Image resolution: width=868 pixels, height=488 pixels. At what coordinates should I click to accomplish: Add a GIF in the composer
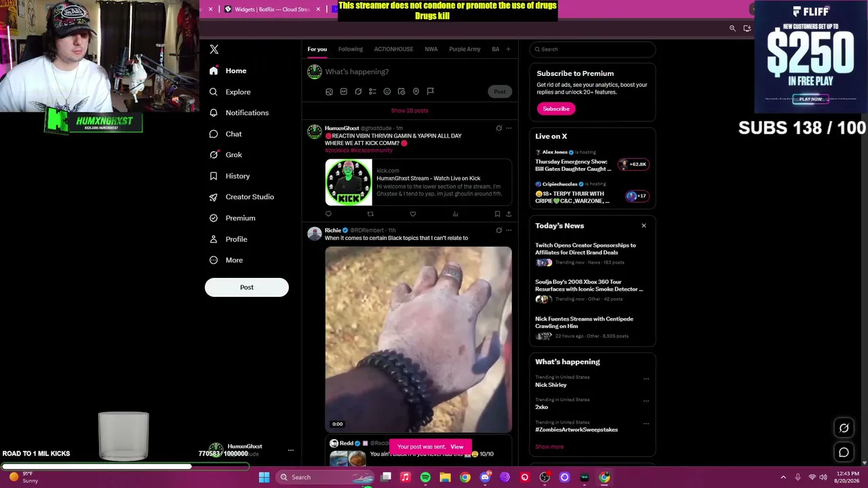click(344, 91)
